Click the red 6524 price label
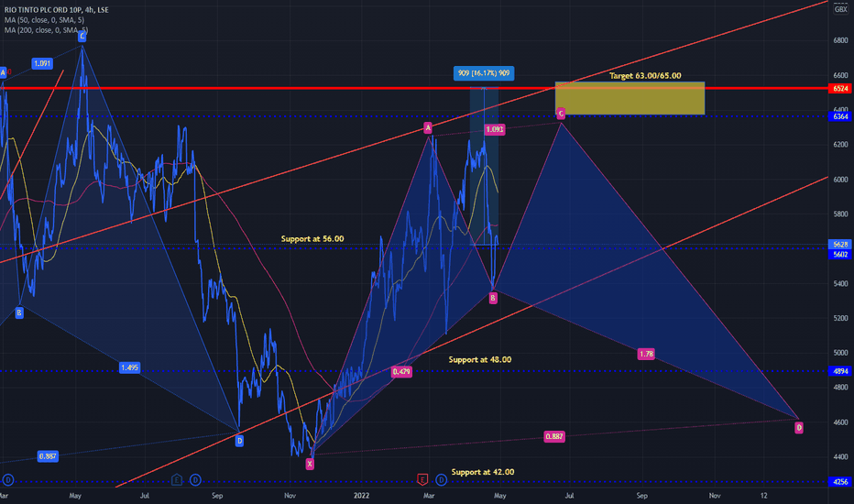Screen dimensions: 854x504 coord(840,88)
